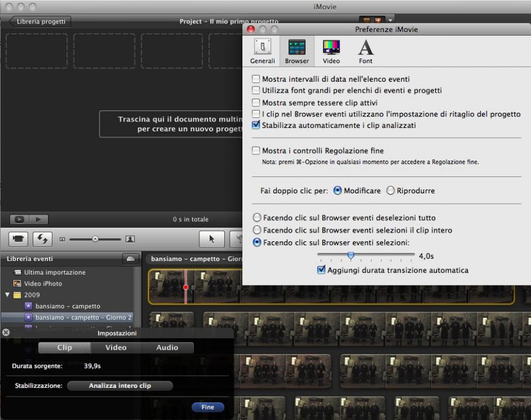Switch to the Video inspector tab
This screenshot has width=531, height=420.
pyautogui.click(x=116, y=348)
